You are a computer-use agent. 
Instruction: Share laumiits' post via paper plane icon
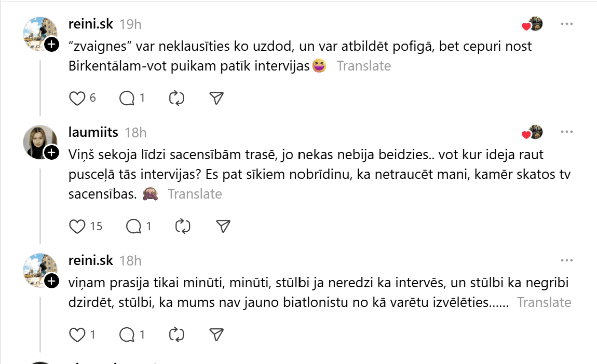[223, 226]
